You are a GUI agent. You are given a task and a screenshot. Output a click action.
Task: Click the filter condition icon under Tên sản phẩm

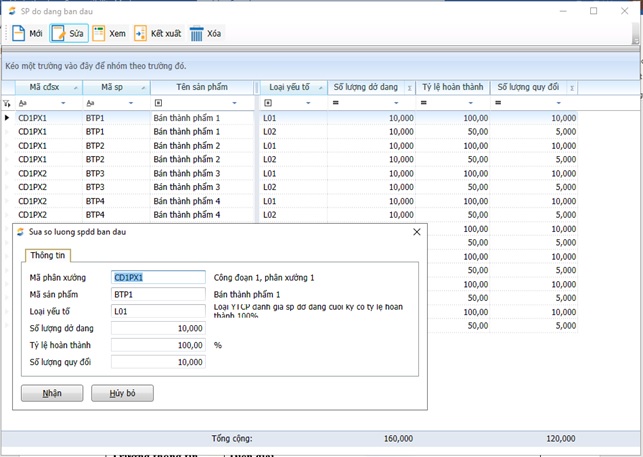pyautogui.click(x=158, y=103)
